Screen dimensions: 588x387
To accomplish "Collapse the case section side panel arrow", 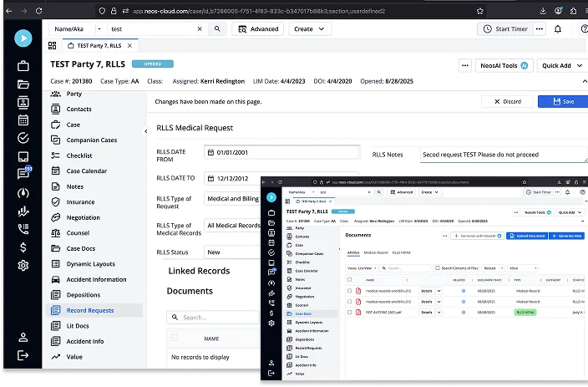I will coord(146,131).
